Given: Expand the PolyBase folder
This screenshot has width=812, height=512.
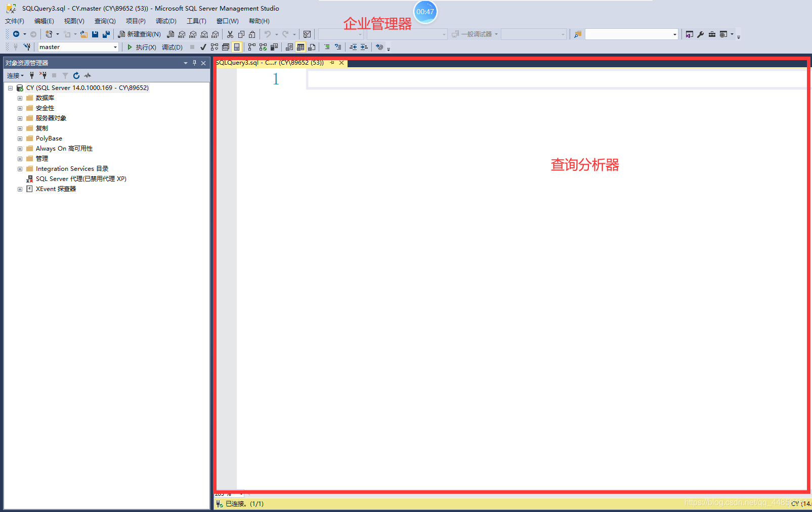Looking at the screenshot, I should (20, 138).
